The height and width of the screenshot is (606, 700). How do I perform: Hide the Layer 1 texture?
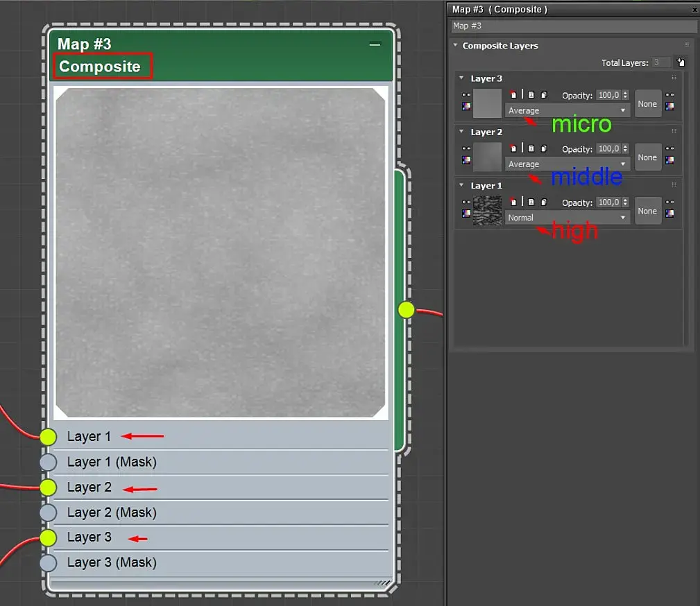click(466, 202)
